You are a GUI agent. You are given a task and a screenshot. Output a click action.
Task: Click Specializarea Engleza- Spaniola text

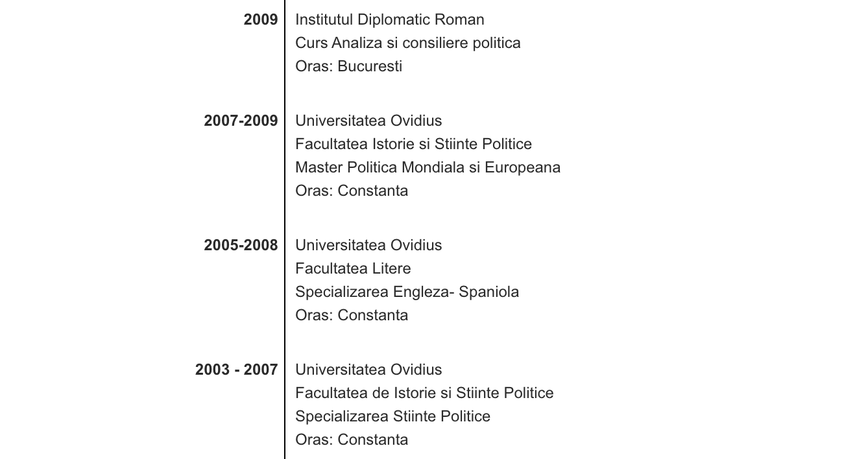tap(407, 292)
